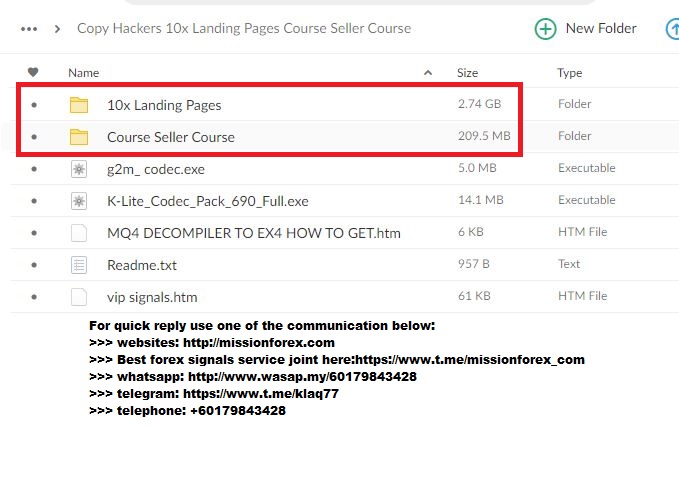Image resolution: width=679 pixels, height=490 pixels.
Task: Click the 6 KB size value
Action: (x=471, y=232)
